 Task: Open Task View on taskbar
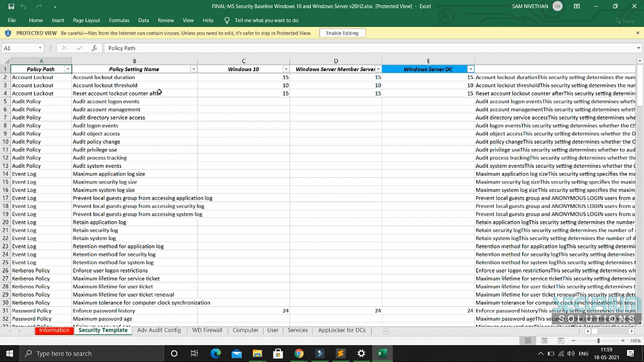194,353
